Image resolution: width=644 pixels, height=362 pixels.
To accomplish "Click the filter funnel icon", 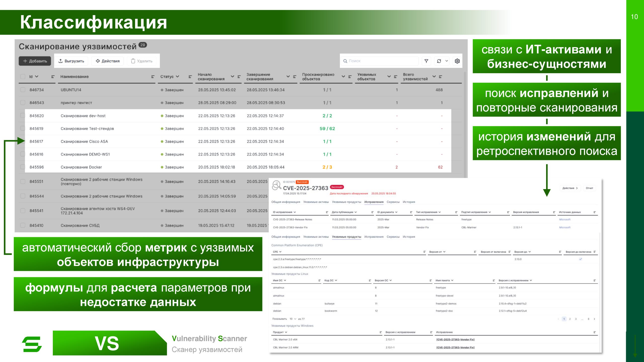I will point(426,61).
